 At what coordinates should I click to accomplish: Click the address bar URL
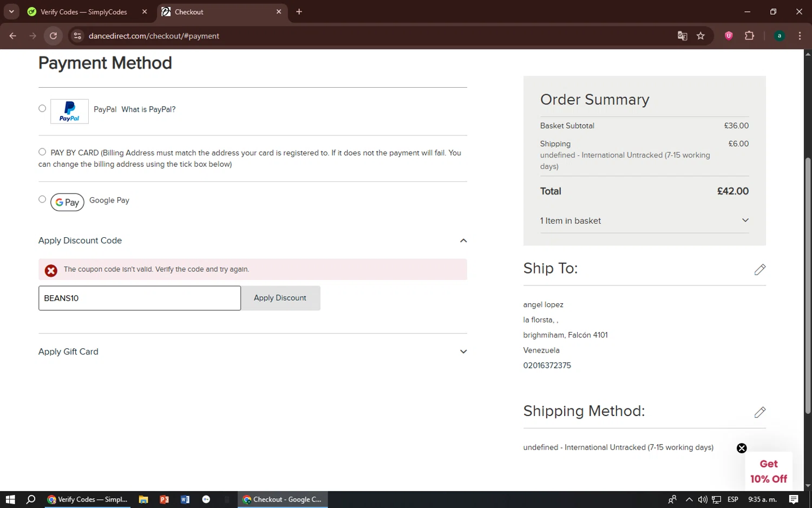[x=154, y=36]
